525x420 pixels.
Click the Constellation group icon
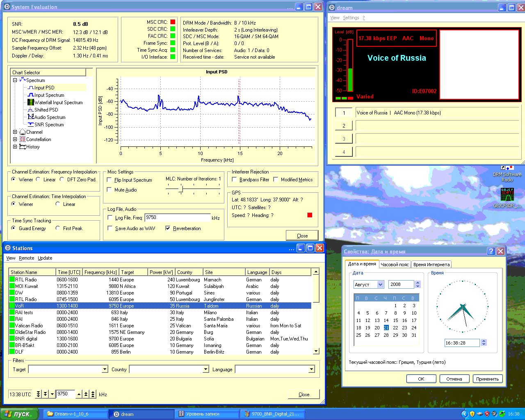pos(23,139)
